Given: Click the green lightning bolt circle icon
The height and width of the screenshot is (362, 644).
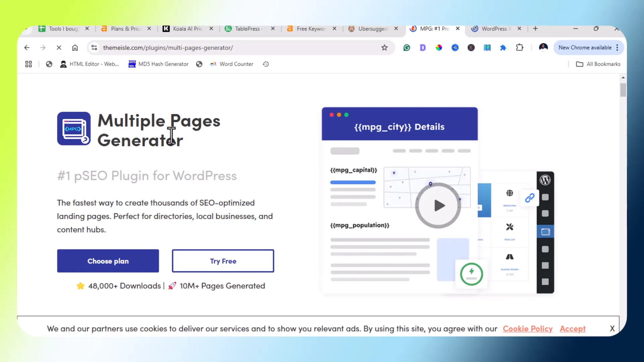Looking at the screenshot, I should point(471,274).
